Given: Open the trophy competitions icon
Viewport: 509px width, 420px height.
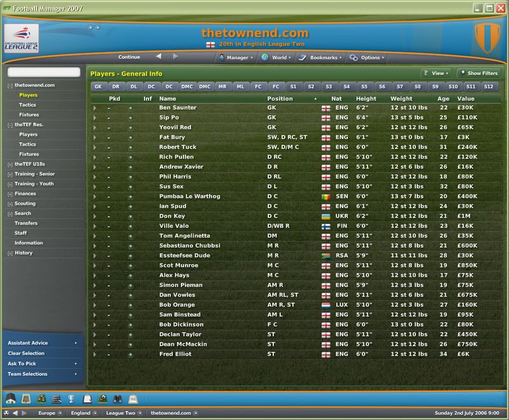Looking at the screenshot, I should (71, 398).
